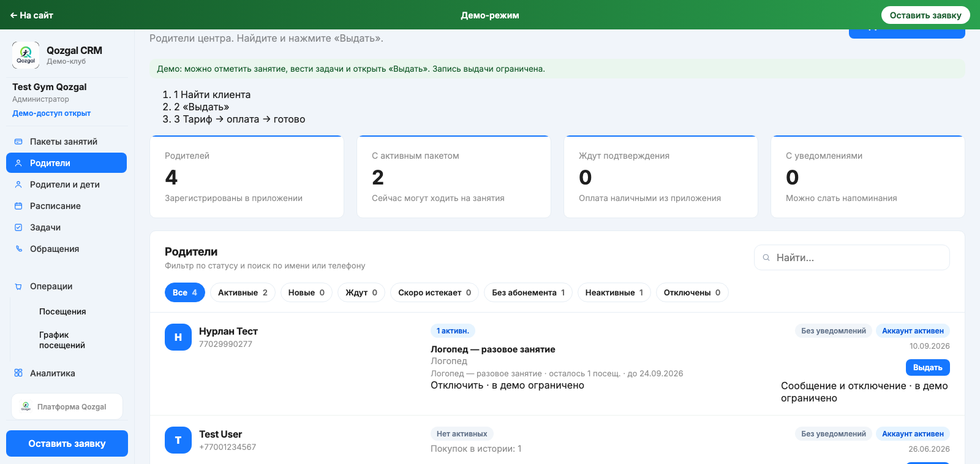980x464 pixels.
Task: Click Аккаунт активен badge for Test User
Action: point(913,434)
